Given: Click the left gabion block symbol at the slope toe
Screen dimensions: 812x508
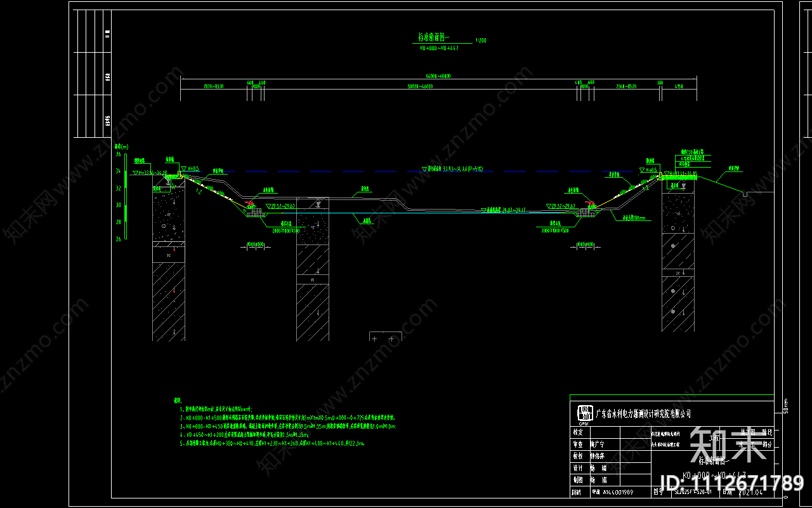Looking at the screenshot, I should (256, 213).
